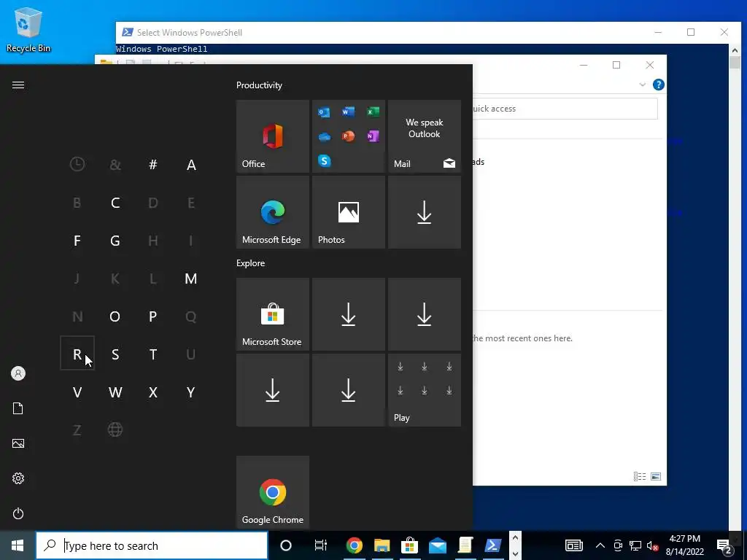Jump to letter Y apps
This screenshot has width=747, height=560.
(191, 392)
